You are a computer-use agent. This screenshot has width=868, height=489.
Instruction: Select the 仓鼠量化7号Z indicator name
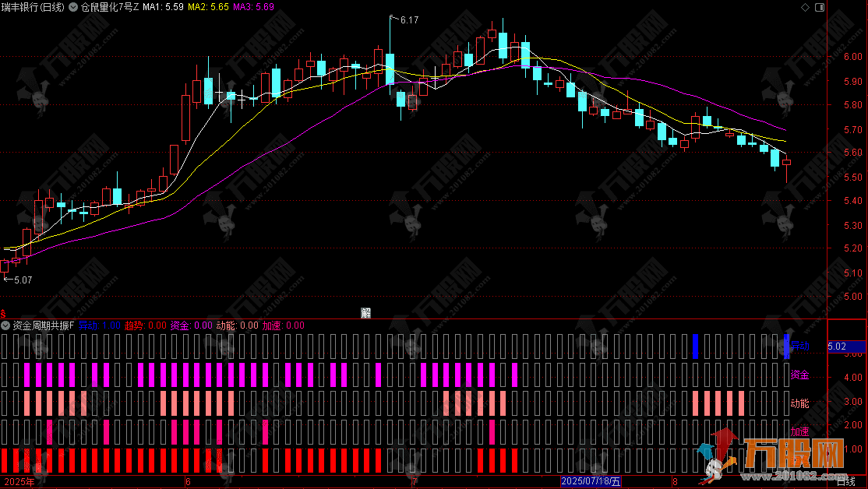click(109, 7)
